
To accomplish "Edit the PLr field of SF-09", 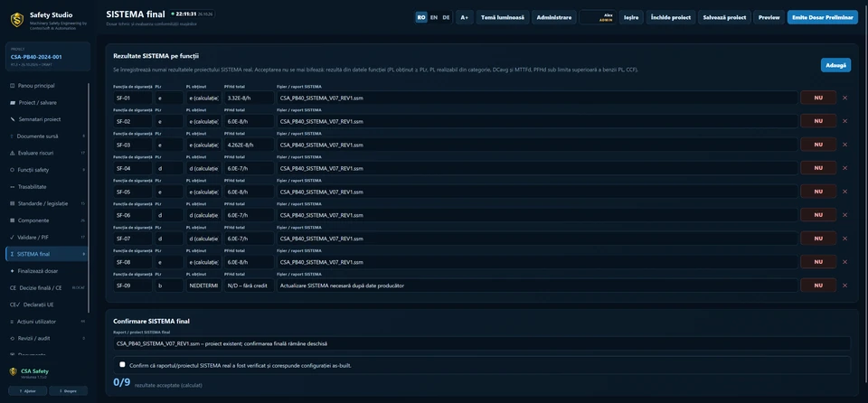I will (169, 286).
